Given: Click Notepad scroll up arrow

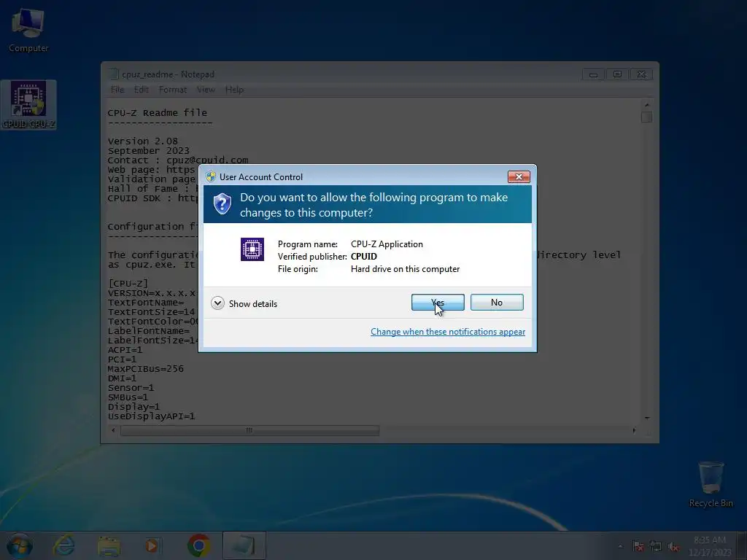Looking at the screenshot, I should [x=646, y=105].
